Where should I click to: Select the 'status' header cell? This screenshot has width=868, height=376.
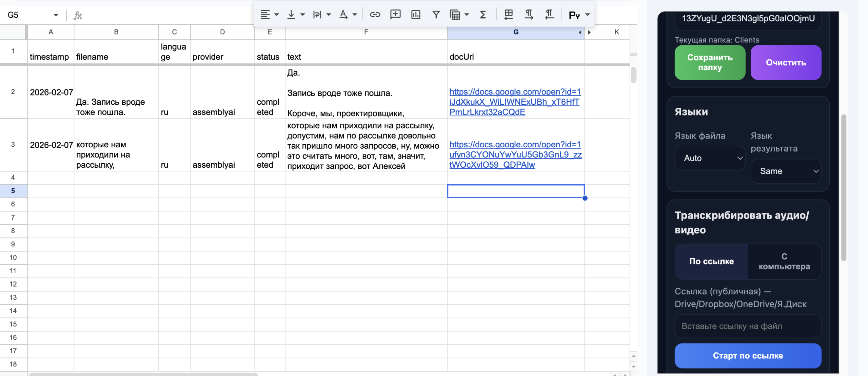(x=270, y=51)
